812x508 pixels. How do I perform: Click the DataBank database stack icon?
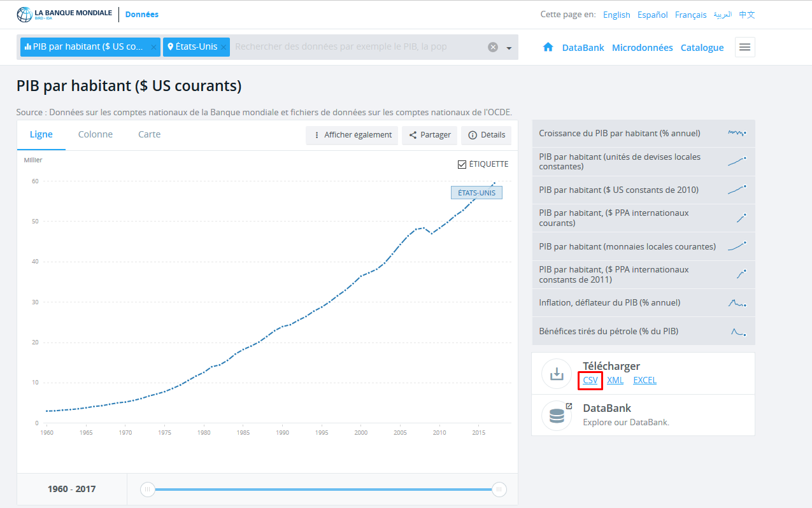coord(557,416)
